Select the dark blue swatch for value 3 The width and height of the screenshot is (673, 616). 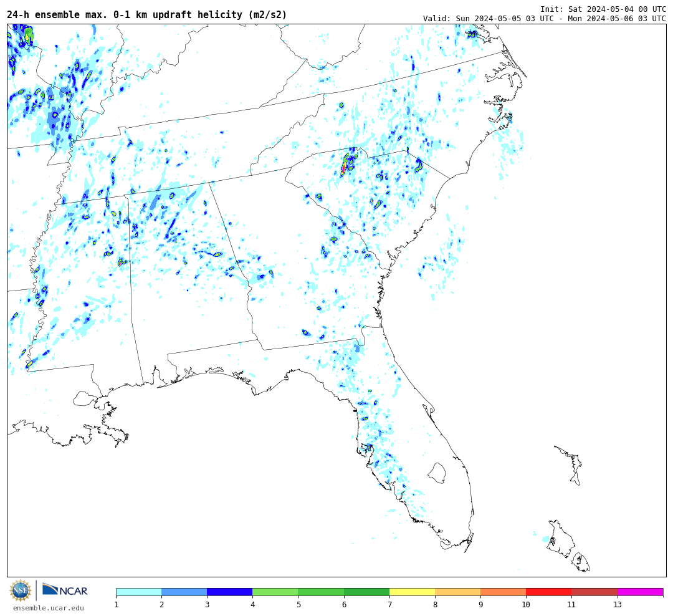click(229, 592)
